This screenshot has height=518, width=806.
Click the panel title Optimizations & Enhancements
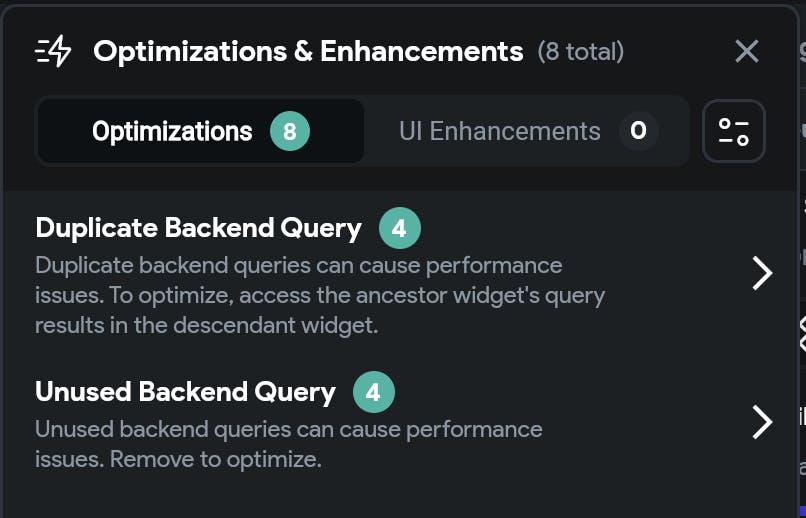tap(308, 51)
